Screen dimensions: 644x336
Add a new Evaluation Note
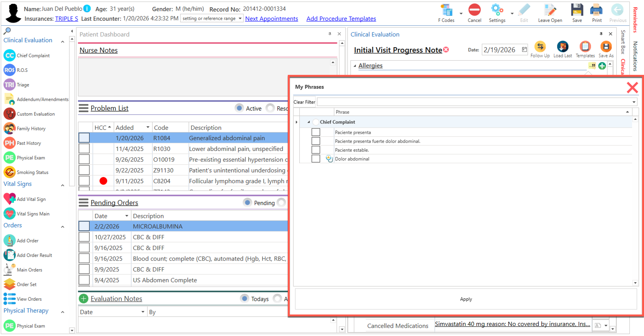tap(84, 298)
